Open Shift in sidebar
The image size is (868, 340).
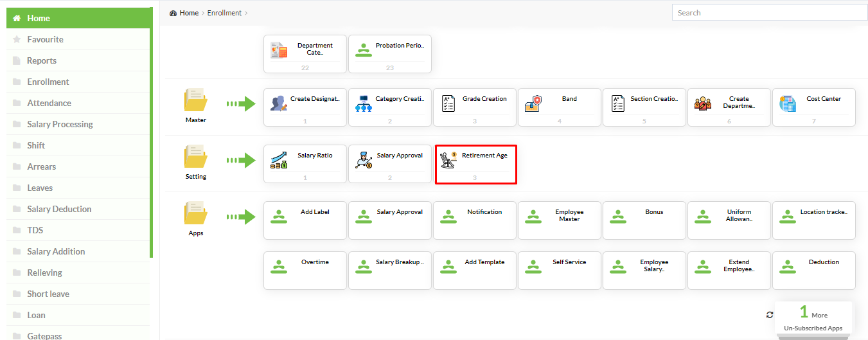tap(78, 145)
